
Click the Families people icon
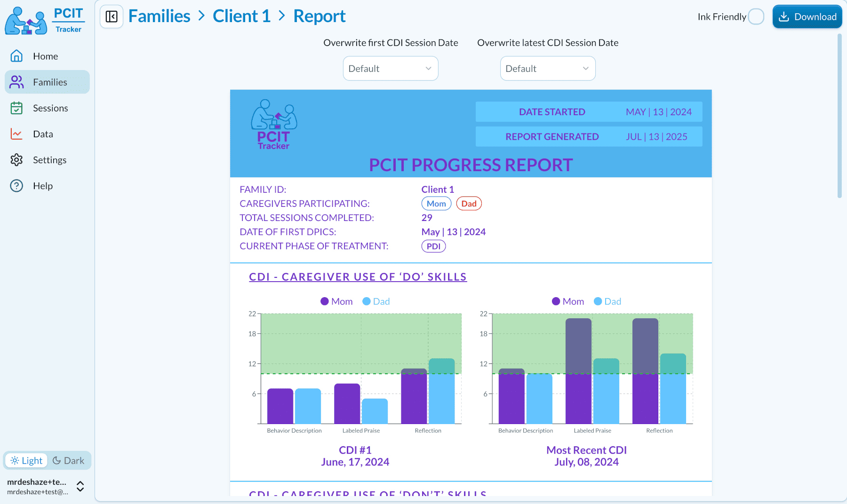coord(16,82)
